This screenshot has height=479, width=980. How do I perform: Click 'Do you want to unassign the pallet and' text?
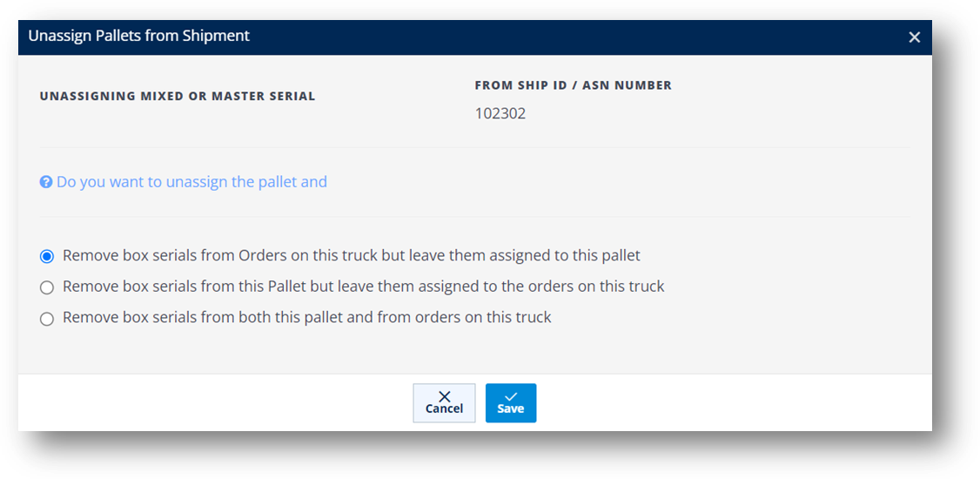[x=191, y=183]
